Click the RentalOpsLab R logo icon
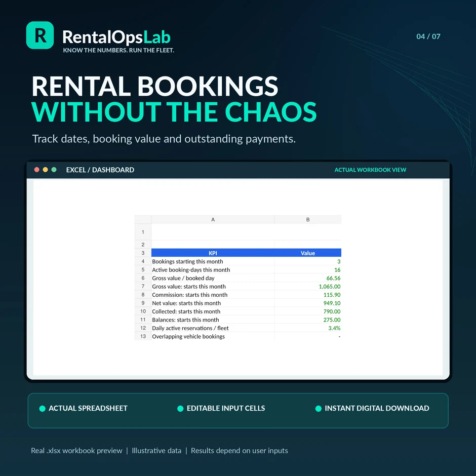The height and width of the screenshot is (476, 476). tap(40, 35)
